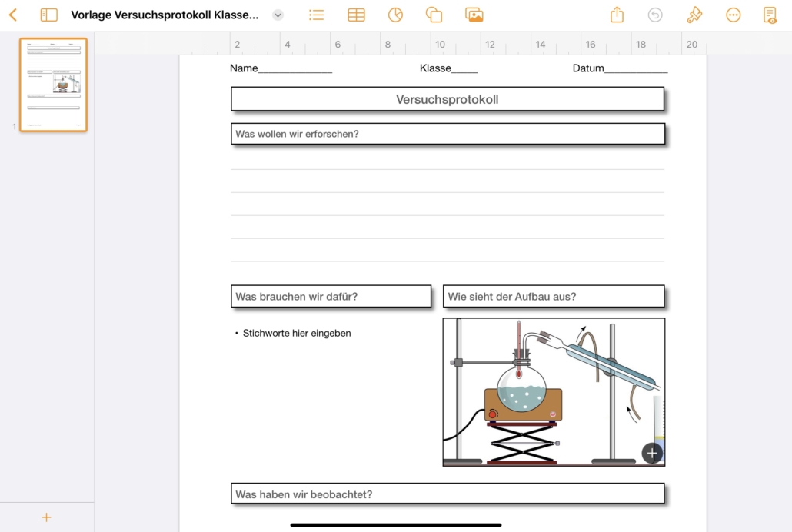Open the shapes insert menu
The width and height of the screenshot is (792, 532).
click(x=434, y=15)
